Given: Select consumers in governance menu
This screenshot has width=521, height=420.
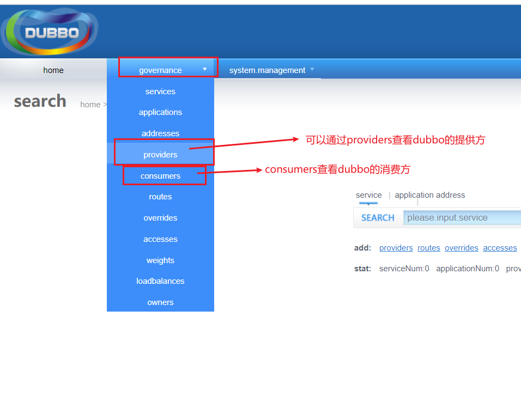Looking at the screenshot, I should (160, 175).
